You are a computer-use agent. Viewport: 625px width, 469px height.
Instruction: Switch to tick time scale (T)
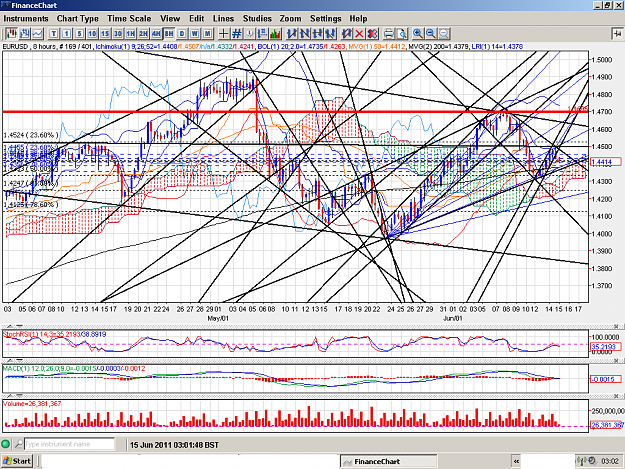click(53, 33)
